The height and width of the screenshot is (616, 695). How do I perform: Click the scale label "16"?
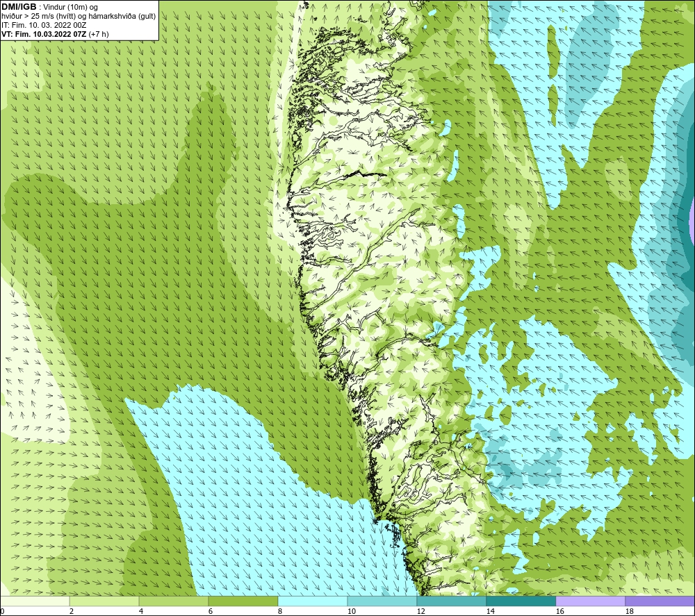pos(559,611)
